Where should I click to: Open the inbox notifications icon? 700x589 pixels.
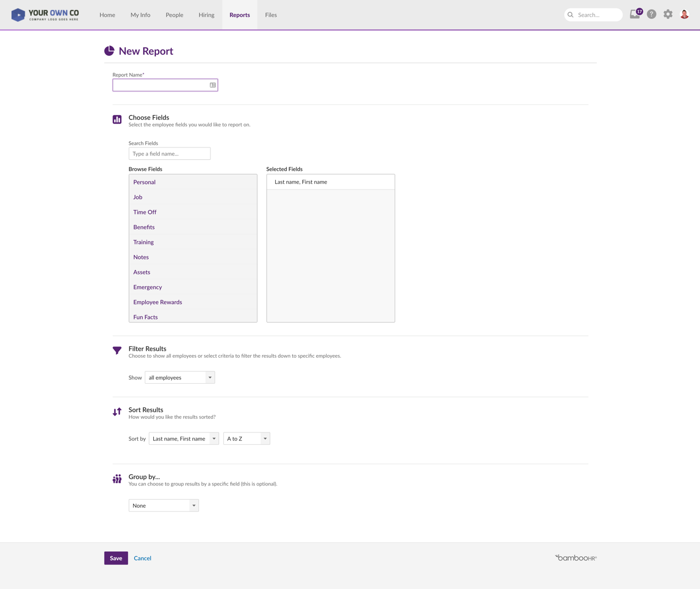[635, 14]
